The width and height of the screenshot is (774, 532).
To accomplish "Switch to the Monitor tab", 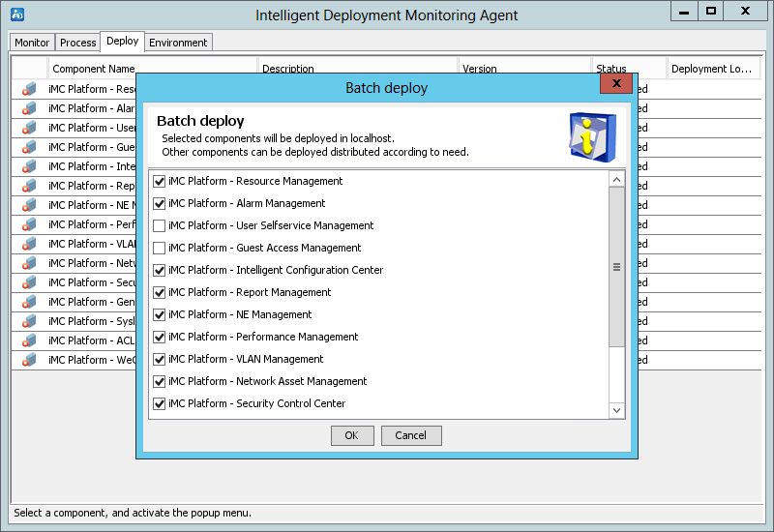I will coord(32,43).
